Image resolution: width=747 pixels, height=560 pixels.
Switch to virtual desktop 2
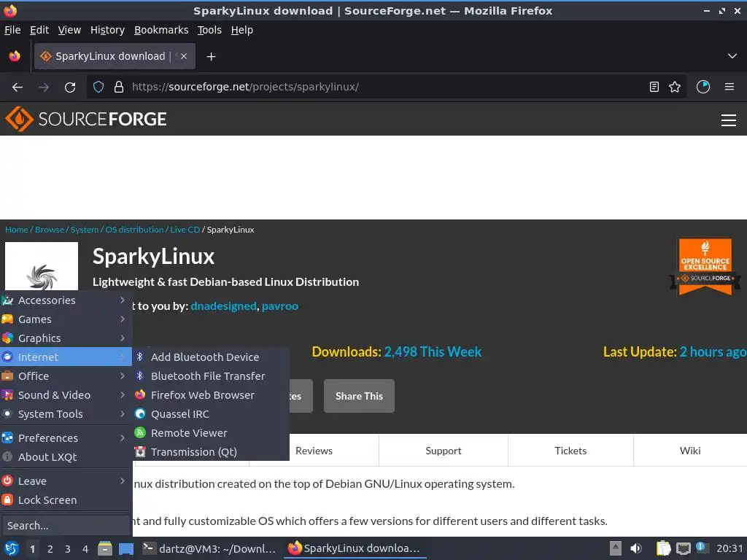click(50, 549)
